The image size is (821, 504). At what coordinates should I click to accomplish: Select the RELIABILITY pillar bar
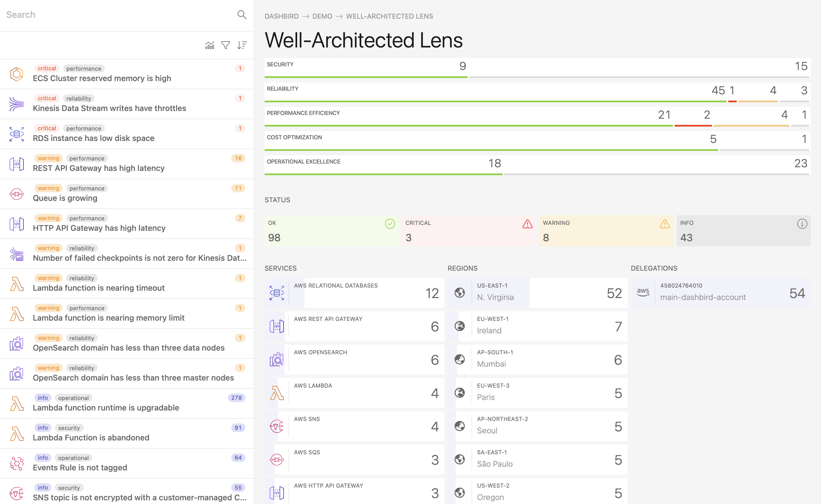pos(537,93)
